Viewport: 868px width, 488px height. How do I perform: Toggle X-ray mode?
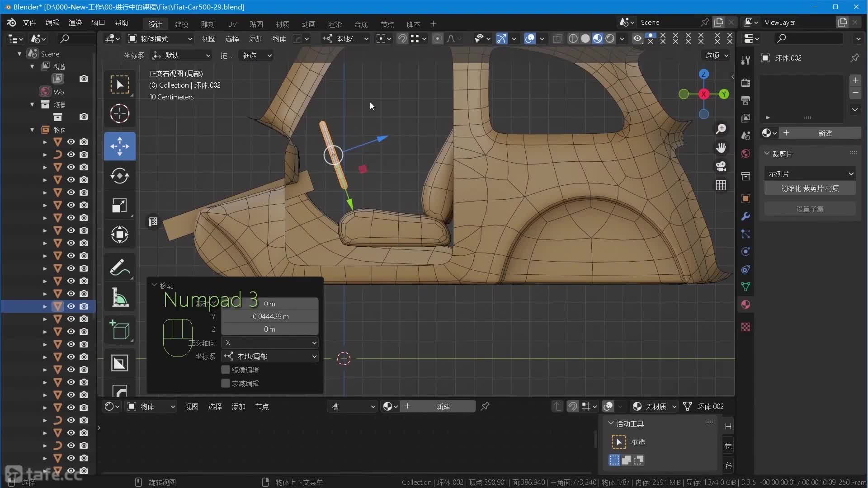click(x=557, y=39)
